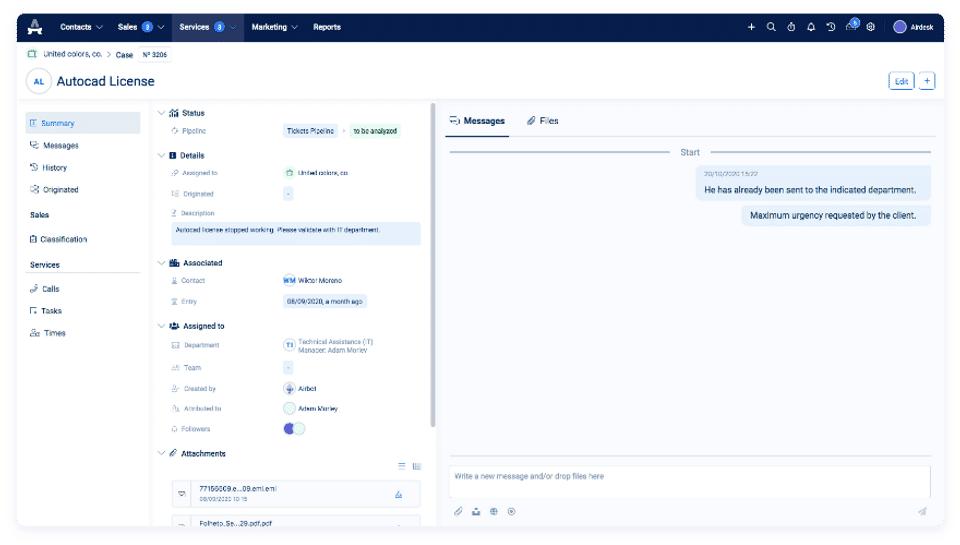Open the Contacts dropdown menu
This screenshot has height=545, width=960.
point(81,27)
